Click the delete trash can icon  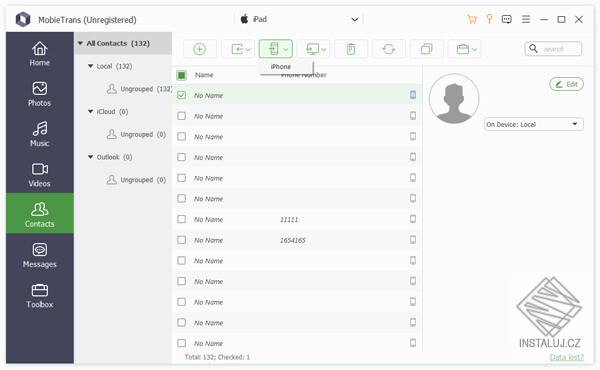click(x=351, y=49)
